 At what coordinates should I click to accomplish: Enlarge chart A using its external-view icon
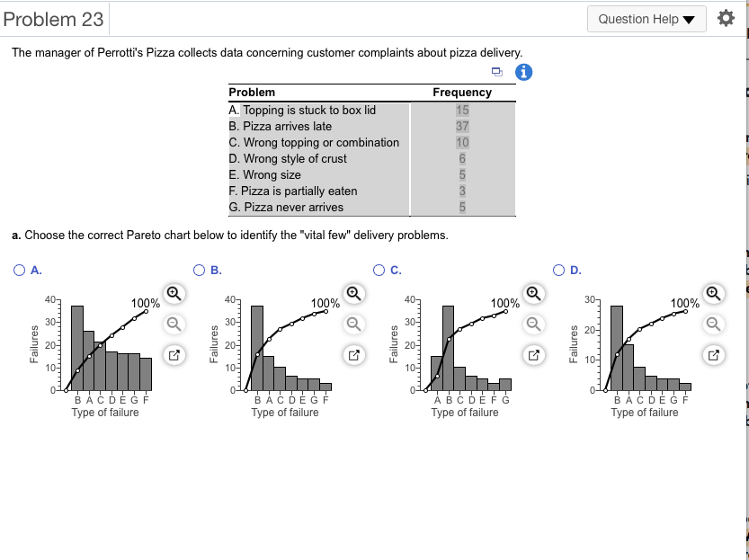174,355
